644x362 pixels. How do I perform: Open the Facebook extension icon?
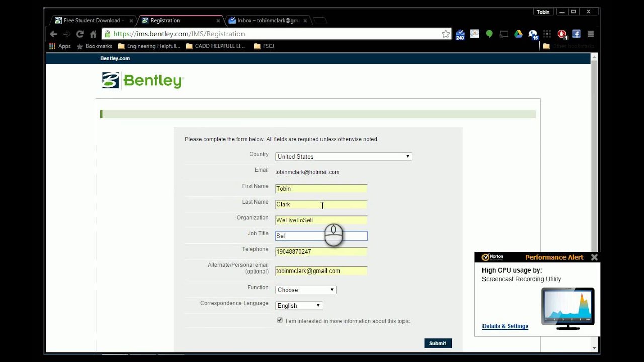[x=577, y=34]
